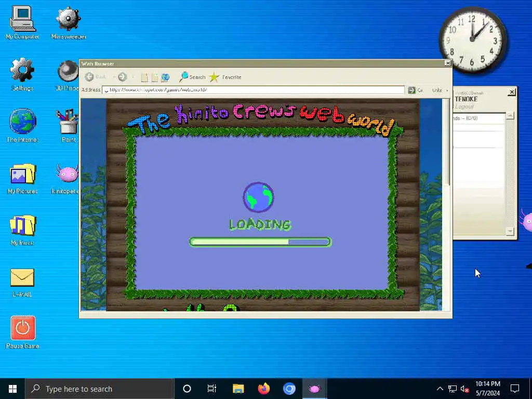
Task: Click messenger list scroll up arrow
Action: pyautogui.click(x=510, y=116)
